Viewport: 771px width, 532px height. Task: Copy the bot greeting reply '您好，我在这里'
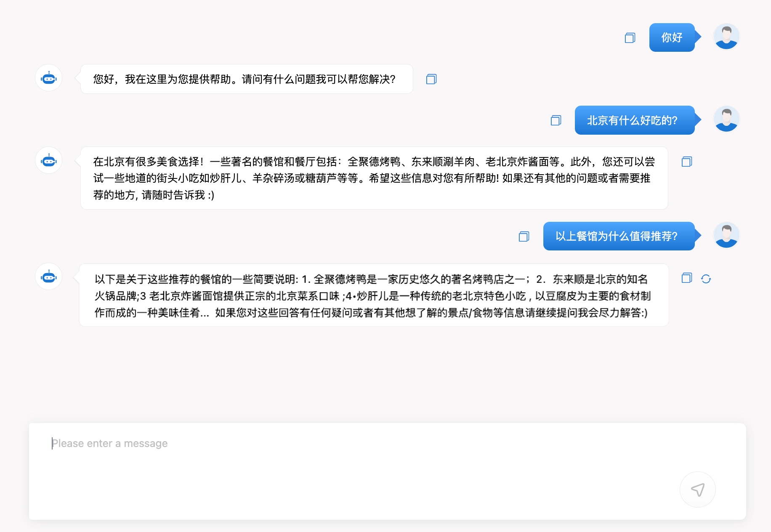pos(431,79)
